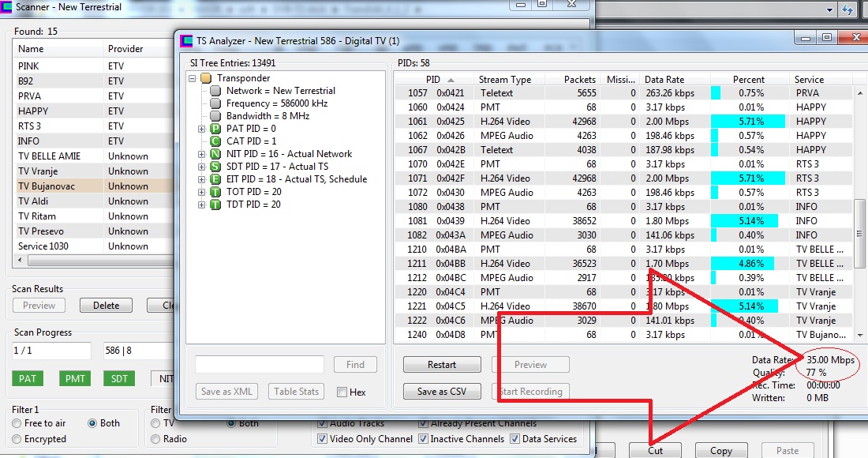Screen dimensions: 868x458
Task: Expand the EIT PID = 18 node
Action: tap(201, 179)
